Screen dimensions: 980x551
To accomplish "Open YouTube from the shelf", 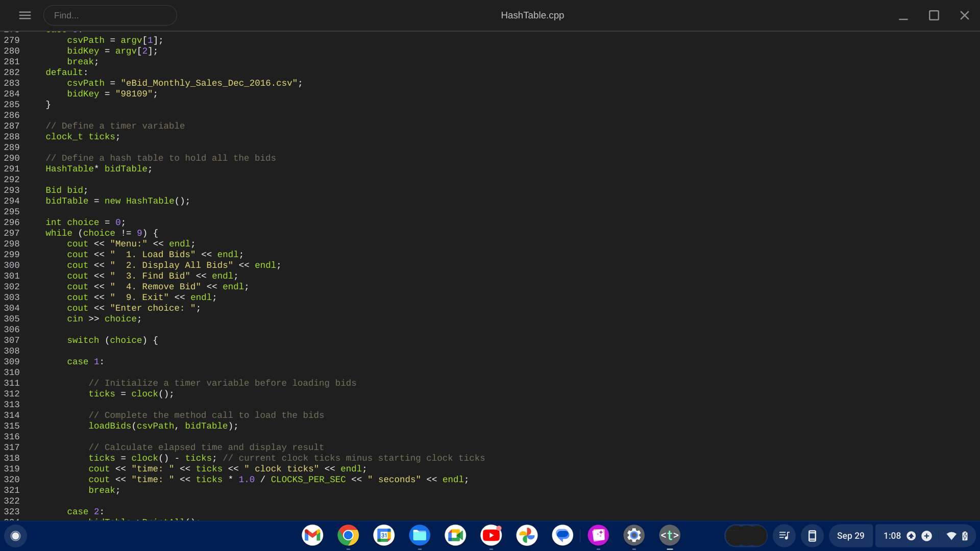I will point(491,535).
